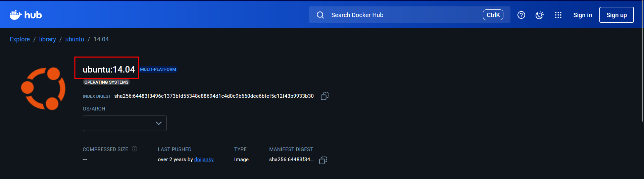Copy the index digest sha256
Screen dimensions: 644x179
click(x=324, y=96)
